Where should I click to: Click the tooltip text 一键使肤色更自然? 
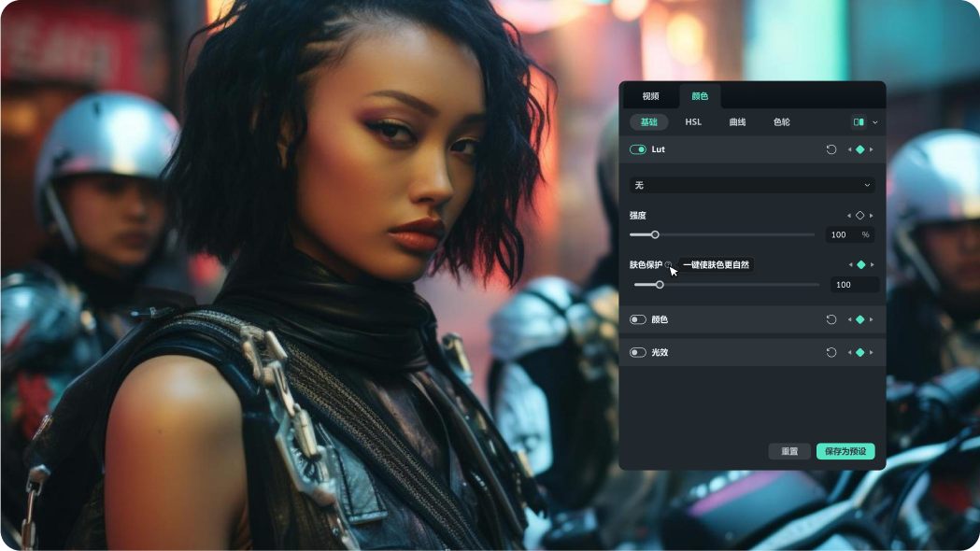(x=716, y=265)
